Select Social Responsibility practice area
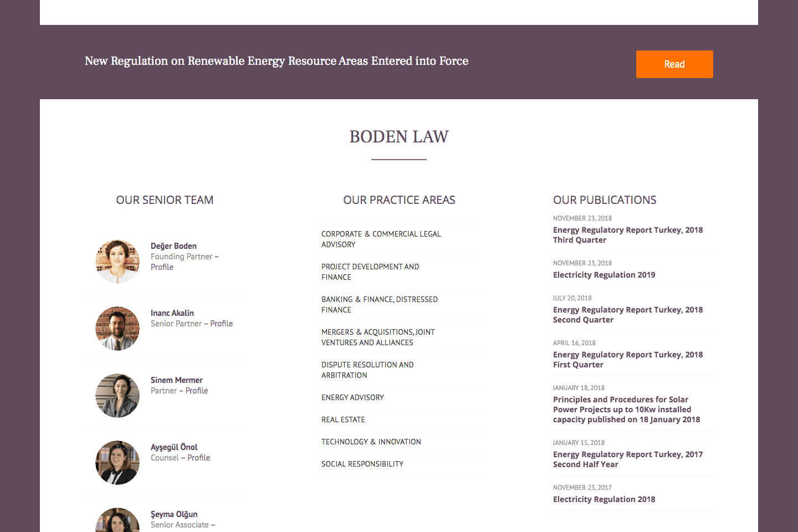Screen dimensions: 798x532 362,464
